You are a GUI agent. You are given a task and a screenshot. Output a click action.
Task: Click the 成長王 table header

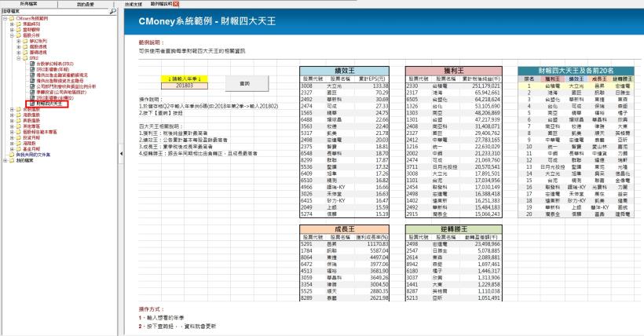(344, 229)
